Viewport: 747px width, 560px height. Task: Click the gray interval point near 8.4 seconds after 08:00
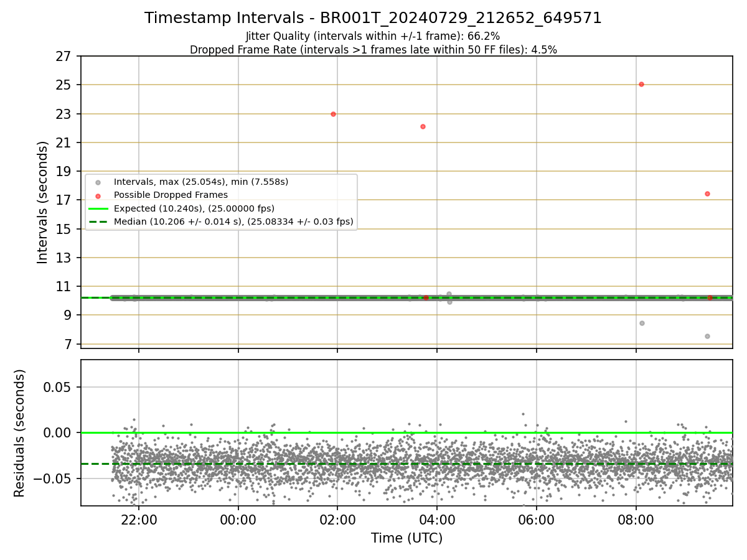coord(642,323)
